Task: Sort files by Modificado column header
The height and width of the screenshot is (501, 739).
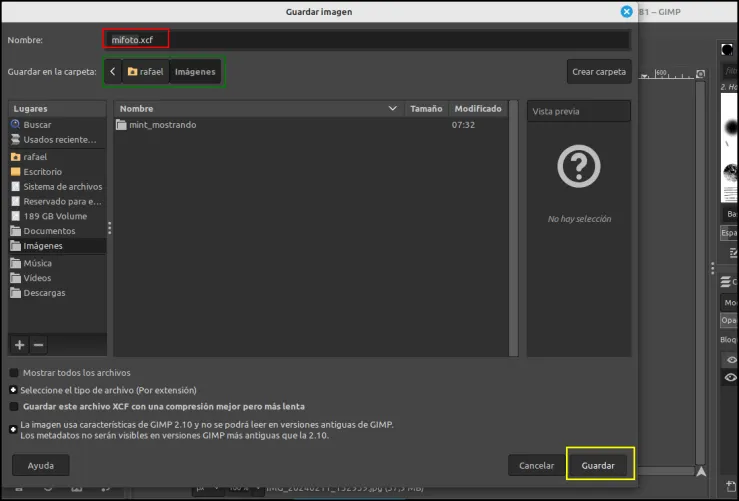Action: coord(478,108)
